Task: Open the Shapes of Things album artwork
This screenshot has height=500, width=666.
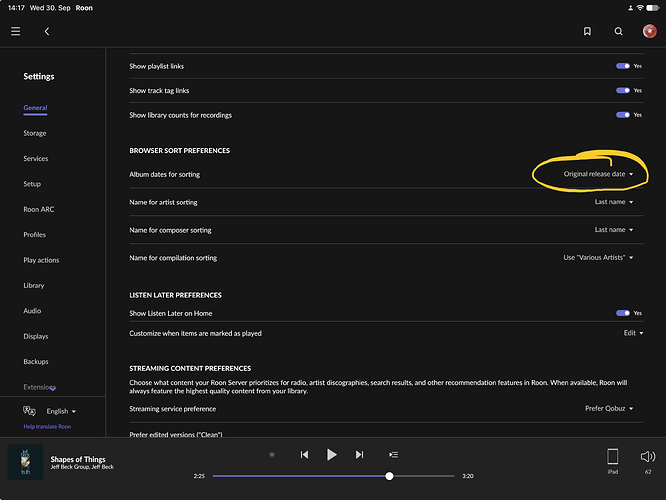Action: click(x=25, y=462)
